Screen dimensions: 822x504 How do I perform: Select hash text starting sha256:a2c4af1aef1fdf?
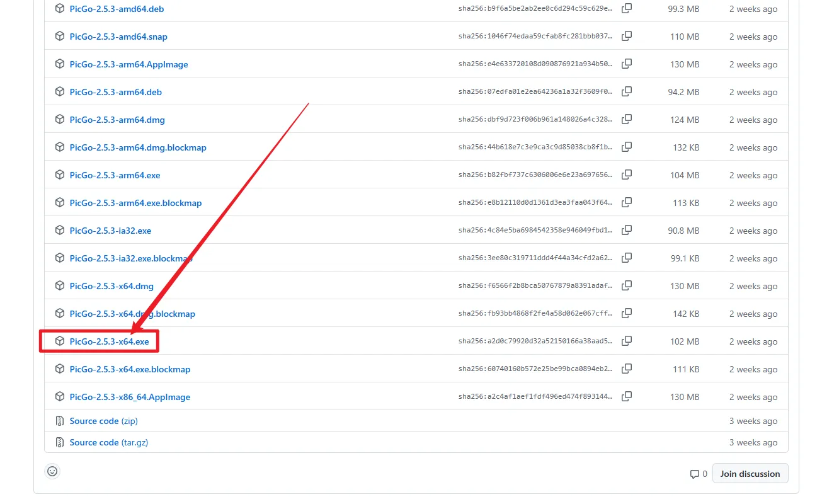pos(535,397)
